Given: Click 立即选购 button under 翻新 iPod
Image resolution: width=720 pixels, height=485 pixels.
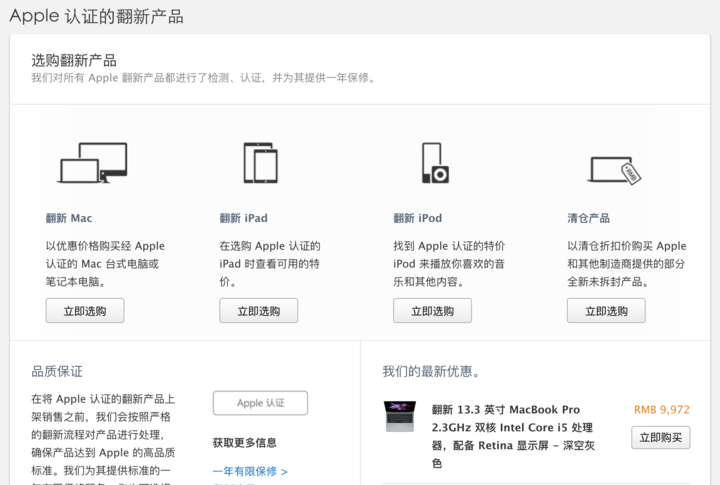Looking at the screenshot, I should pyautogui.click(x=432, y=311).
